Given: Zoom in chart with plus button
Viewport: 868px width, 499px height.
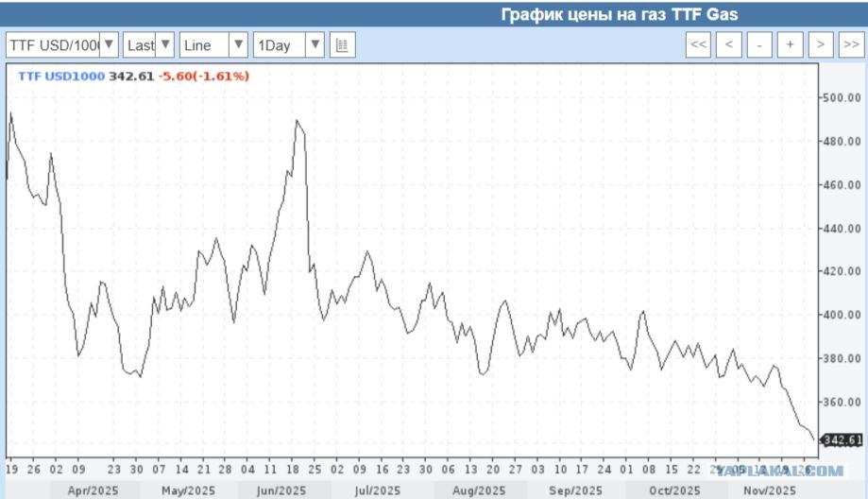Looking at the screenshot, I should (790, 44).
